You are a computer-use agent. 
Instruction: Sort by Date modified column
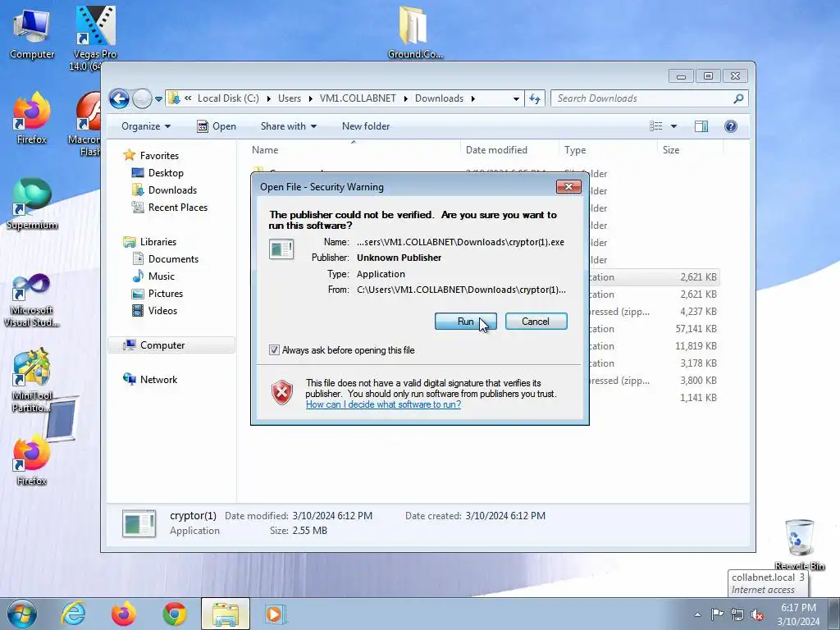(509, 150)
